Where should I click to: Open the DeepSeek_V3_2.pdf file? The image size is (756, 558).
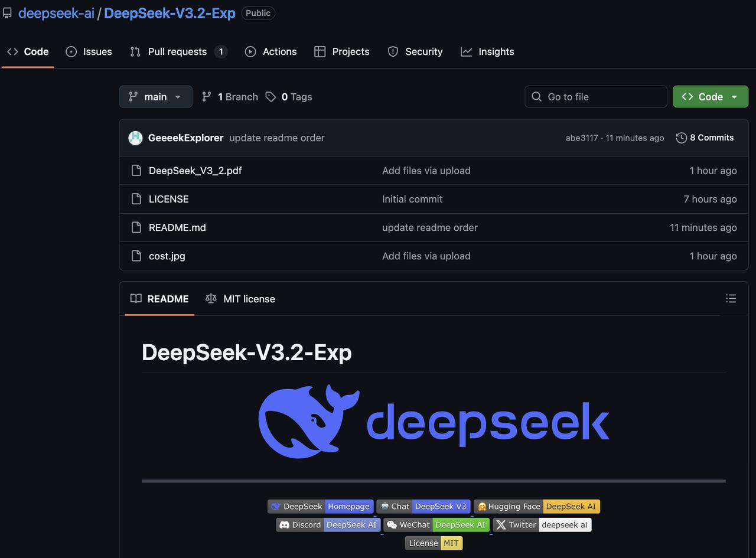(195, 171)
